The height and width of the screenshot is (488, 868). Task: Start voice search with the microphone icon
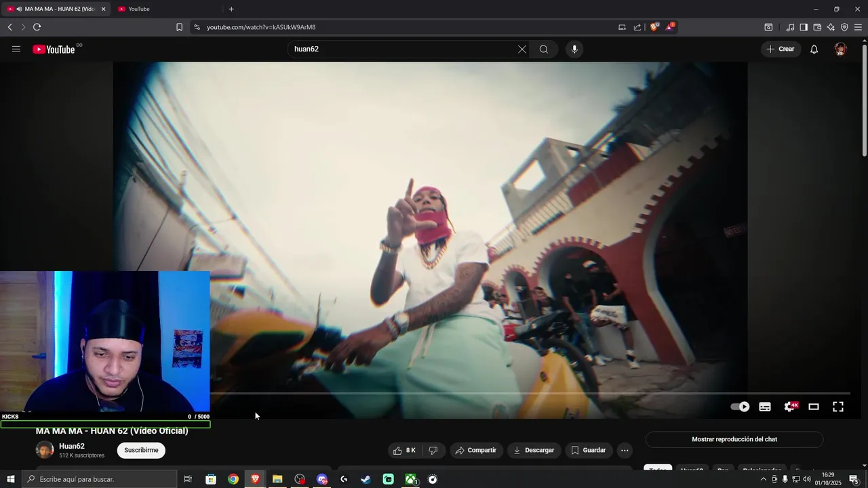(x=574, y=49)
